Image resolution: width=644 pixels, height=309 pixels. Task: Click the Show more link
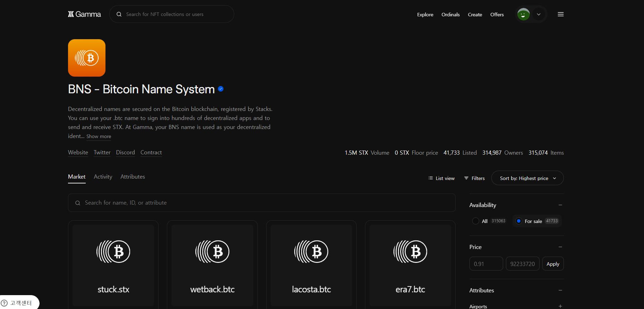pos(99,137)
